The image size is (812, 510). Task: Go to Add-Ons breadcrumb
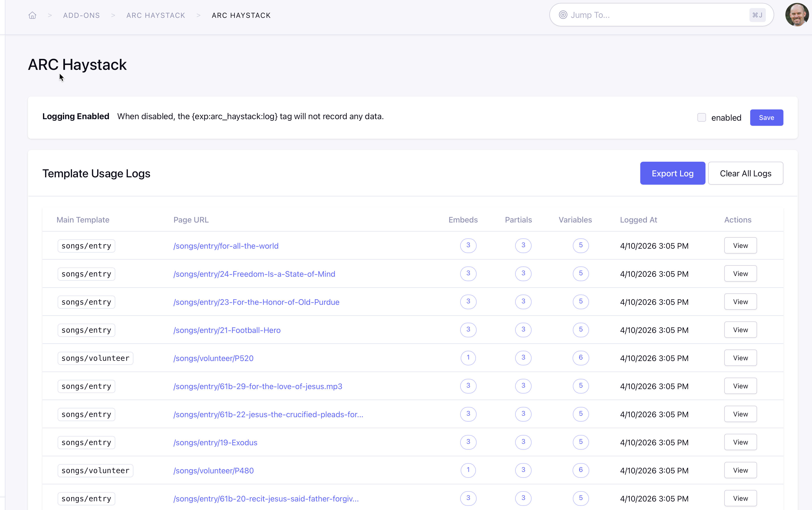click(81, 15)
